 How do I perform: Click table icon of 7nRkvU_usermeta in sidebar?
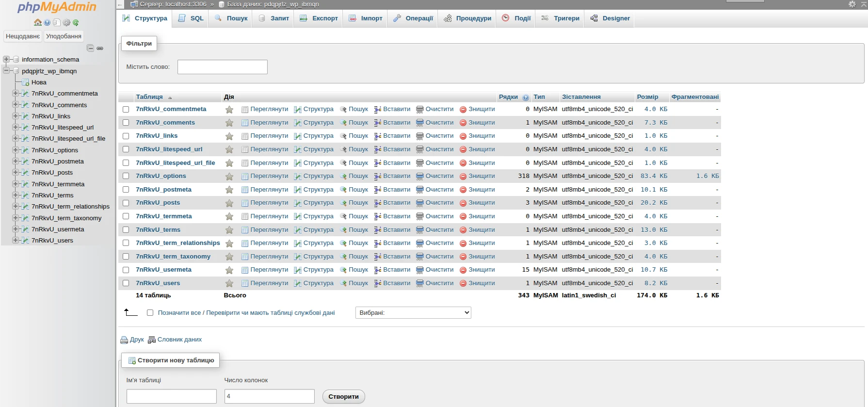pos(26,229)
